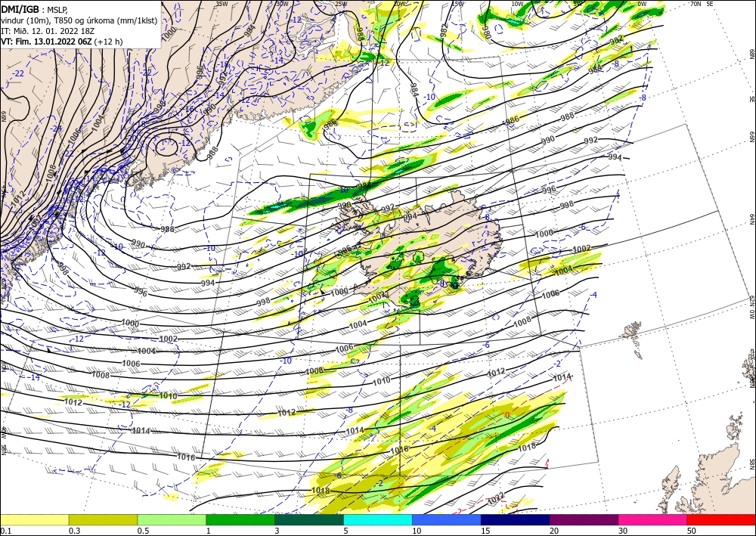
Task: Select the pink 30 mm legend swatch
Action: click(653, 520)
